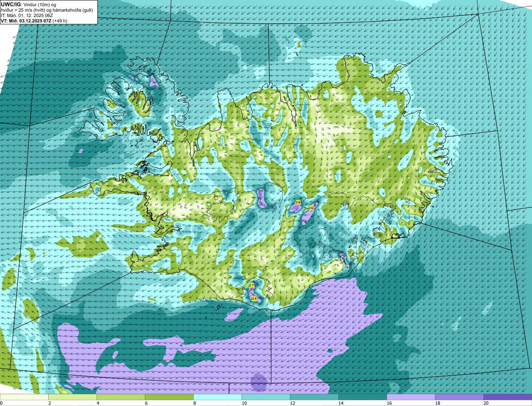Click the 'UWC/IG: Vindur (10m) og' title text
Viewport: 532px width, 406px height.
pyautogui.click(x=29, y=4)
